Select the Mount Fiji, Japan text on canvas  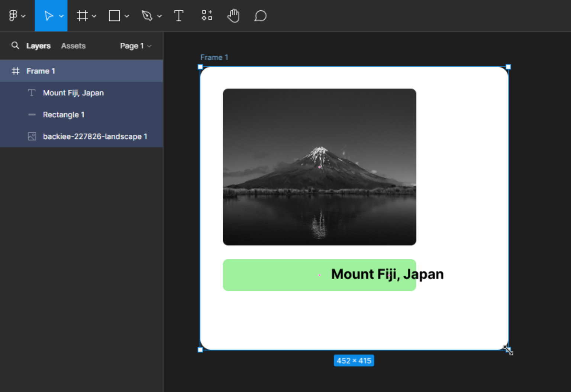click(x=387, y=274)
